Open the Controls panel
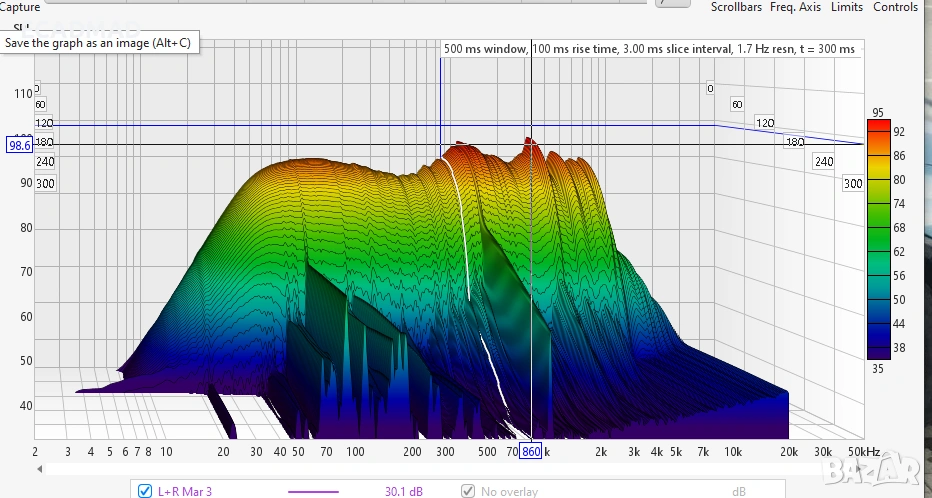Viewport: 932px width, 498px height. coord(895,7)
